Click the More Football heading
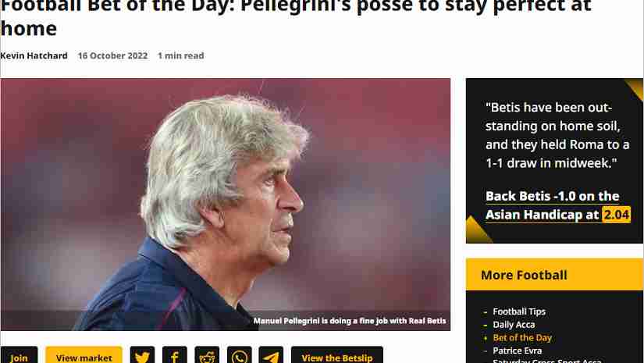This screenshot has height=363, width=644. click(x=524, y=275)
